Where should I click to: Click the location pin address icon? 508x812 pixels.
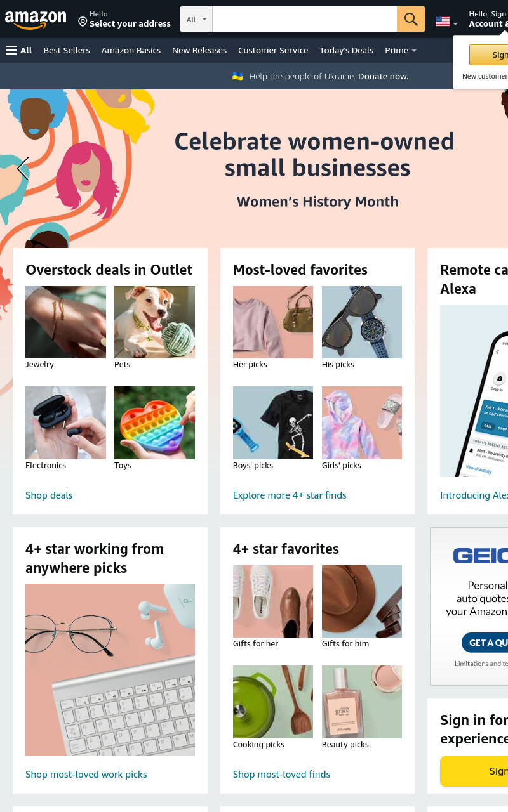pyautogui.click(x=83, y=22)
